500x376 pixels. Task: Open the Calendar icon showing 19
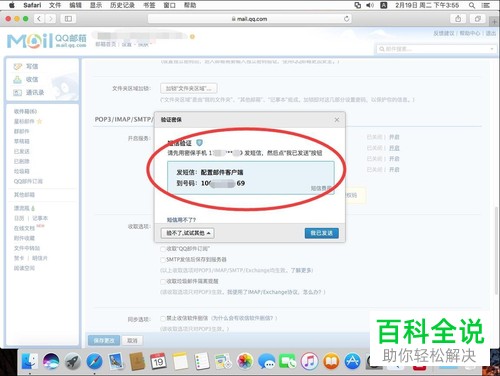pos(159,362)
